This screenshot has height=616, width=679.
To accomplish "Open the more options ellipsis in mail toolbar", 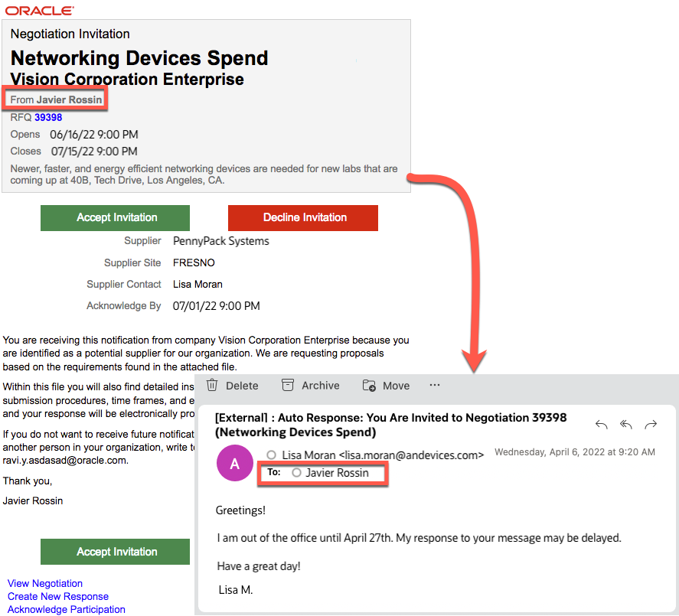I will (x=435, y=385).
